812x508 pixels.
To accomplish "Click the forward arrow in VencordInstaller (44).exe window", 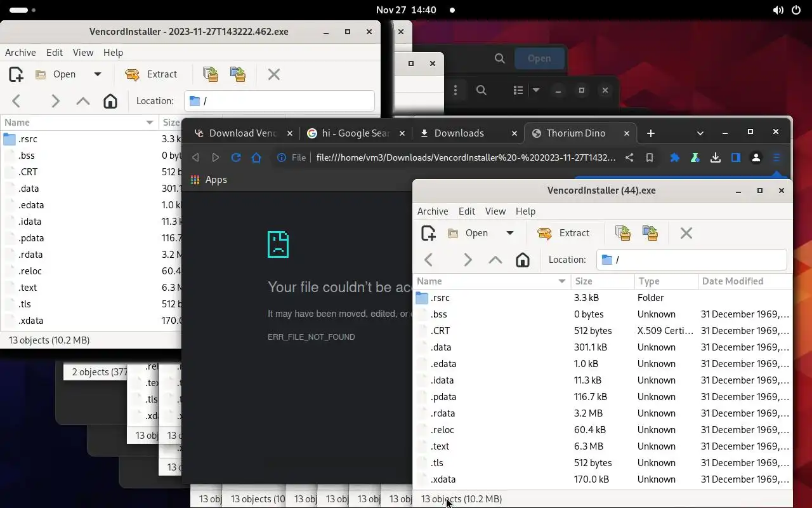I will (x=468, y=260).
